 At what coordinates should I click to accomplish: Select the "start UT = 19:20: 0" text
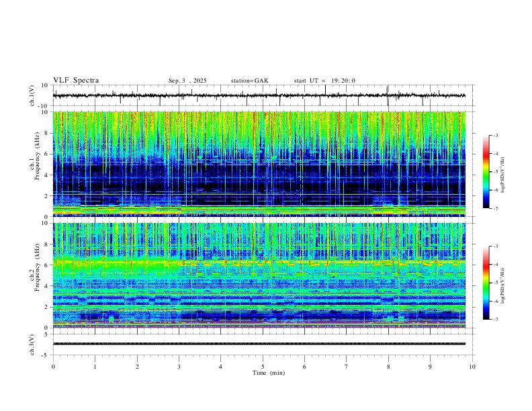[324, 81]
